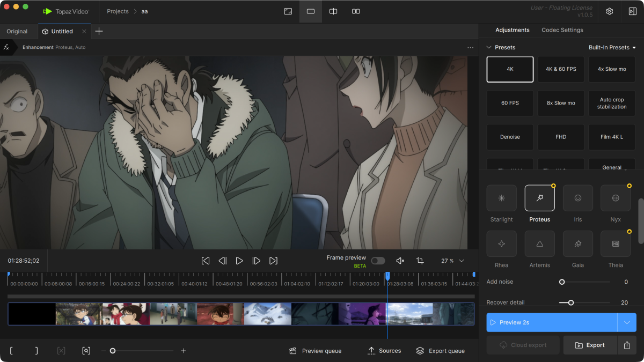Open the Original video tab
This screenshot has width=644, height=362.
(x=17, y=32)
